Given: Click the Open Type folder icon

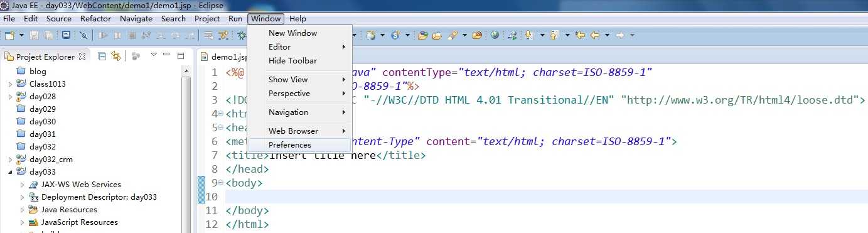Looking at the screenshot, I should (x=423, y=35).
